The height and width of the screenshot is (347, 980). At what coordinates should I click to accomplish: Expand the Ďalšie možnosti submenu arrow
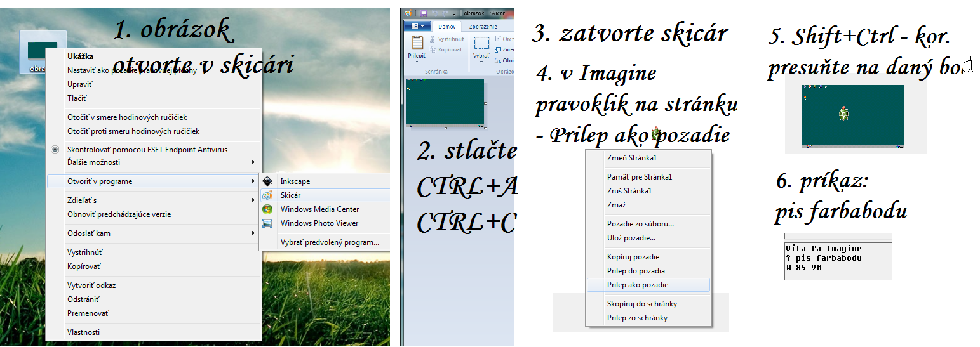coord(254,162)
